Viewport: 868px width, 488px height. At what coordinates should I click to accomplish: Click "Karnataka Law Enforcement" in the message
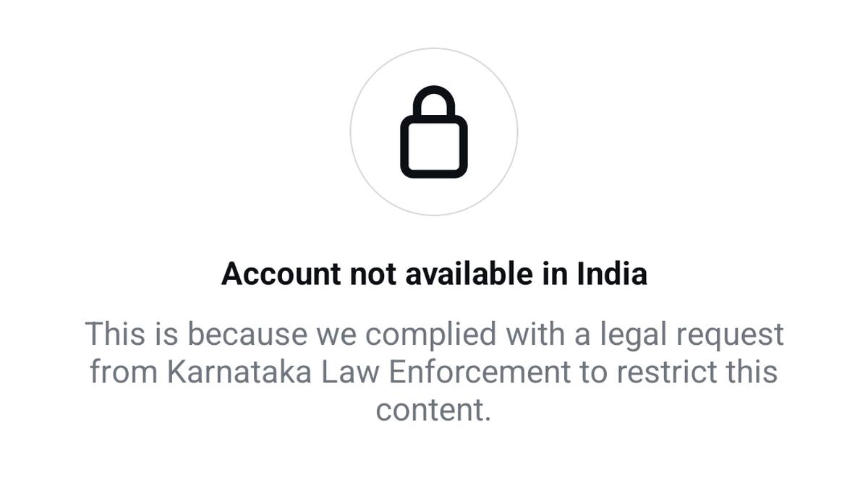point(369,372)
